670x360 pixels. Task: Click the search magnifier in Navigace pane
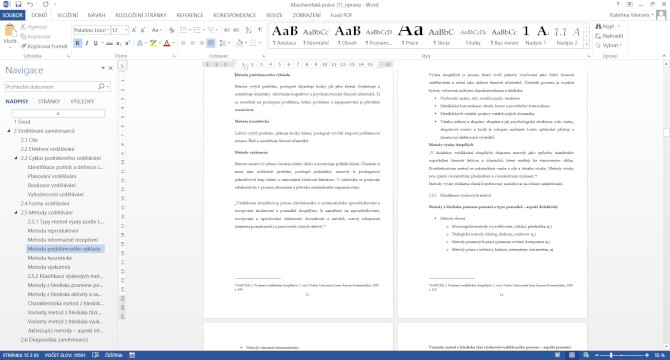tap(101, 87)
